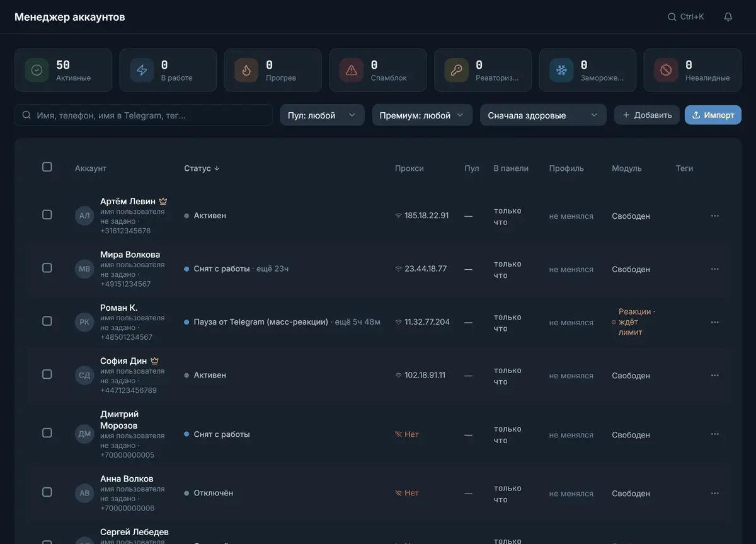This screenshot has width=756, height=544.
Task: Click proxy address 23.44.18.77
Action: coord(426,269)
